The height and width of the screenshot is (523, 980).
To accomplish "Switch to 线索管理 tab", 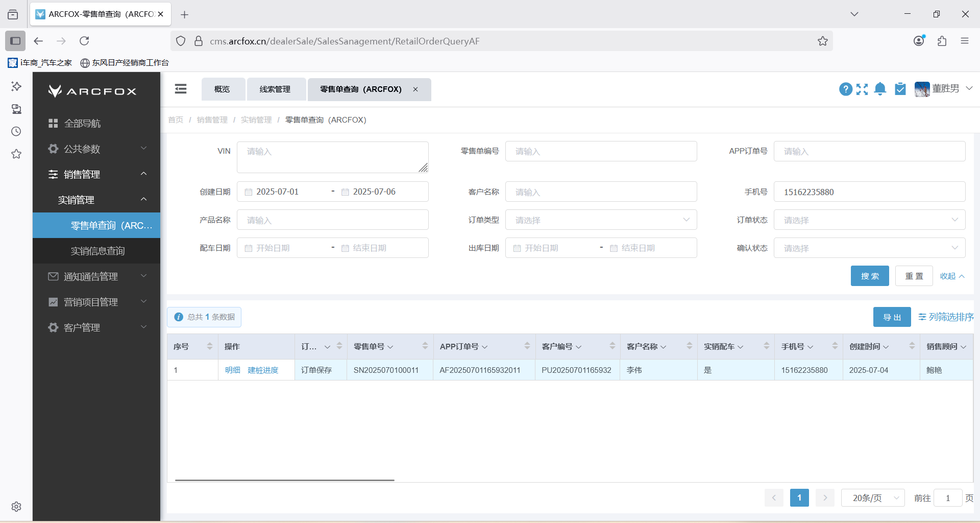I will (x=276, y=89).
